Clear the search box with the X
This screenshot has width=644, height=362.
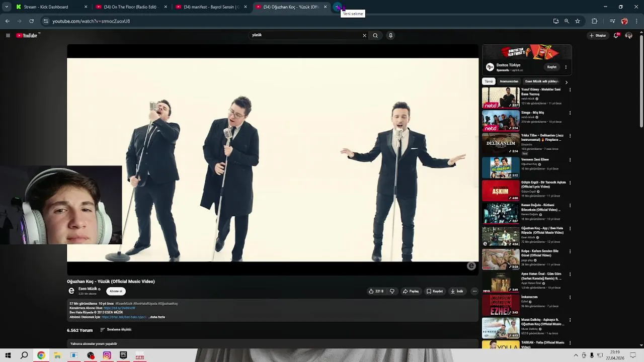coord(364,35)
